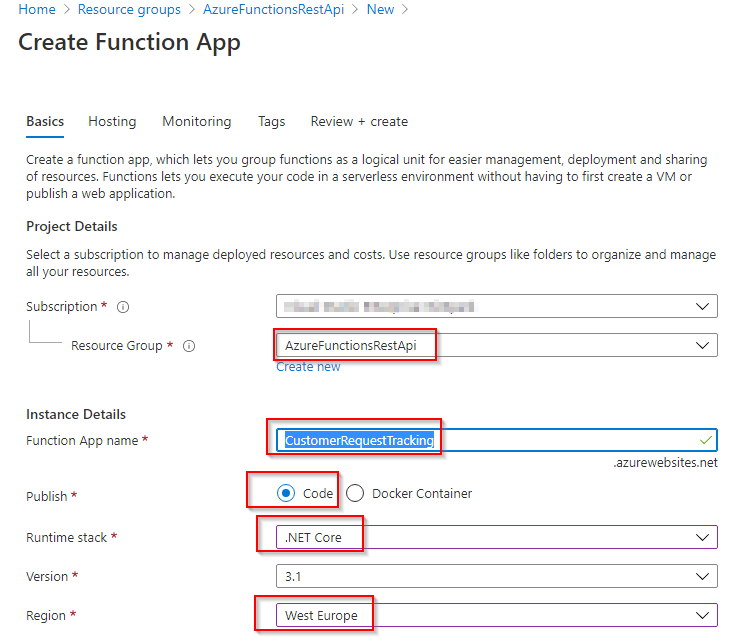This screenshot has height=644, width=756.
Task: Open the Region dropdown
Action: 497,615
